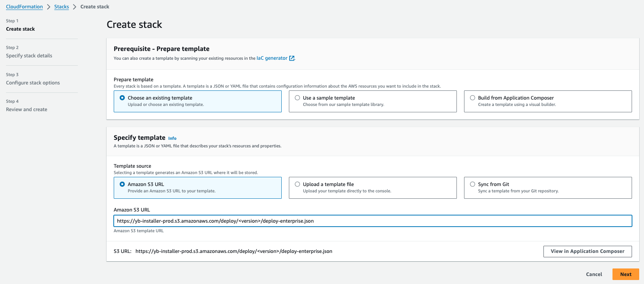The image size is (644, 284).
Task: Jump to Specify stack details step
Action: click(29, 56)
